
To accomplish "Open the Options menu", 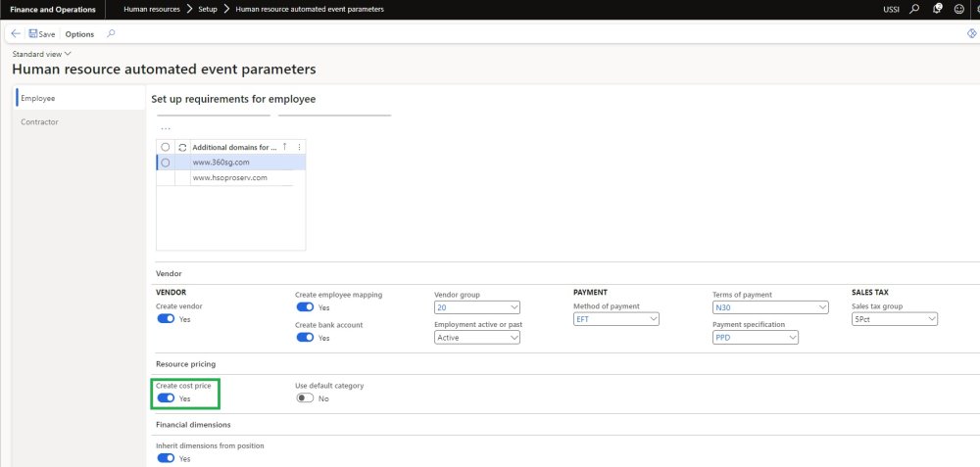I will (79, 33).
